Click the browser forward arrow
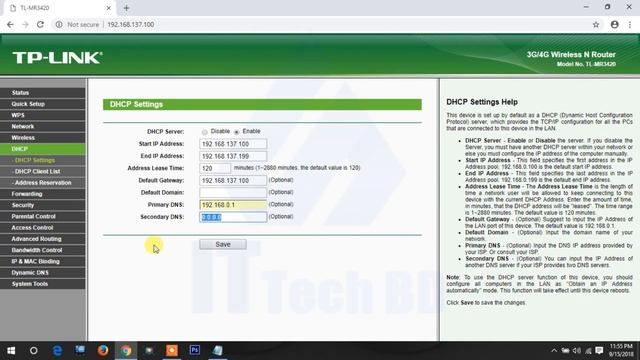Image resolution: width=640 pixels, height=360 pixels. [x=25, y=24]
